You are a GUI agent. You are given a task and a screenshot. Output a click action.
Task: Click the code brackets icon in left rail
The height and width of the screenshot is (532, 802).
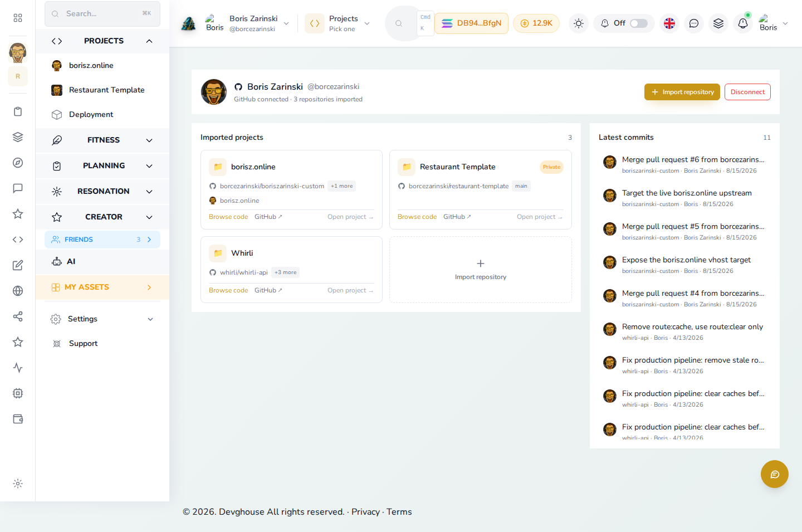pyautogui.click(x=18, y=240)
